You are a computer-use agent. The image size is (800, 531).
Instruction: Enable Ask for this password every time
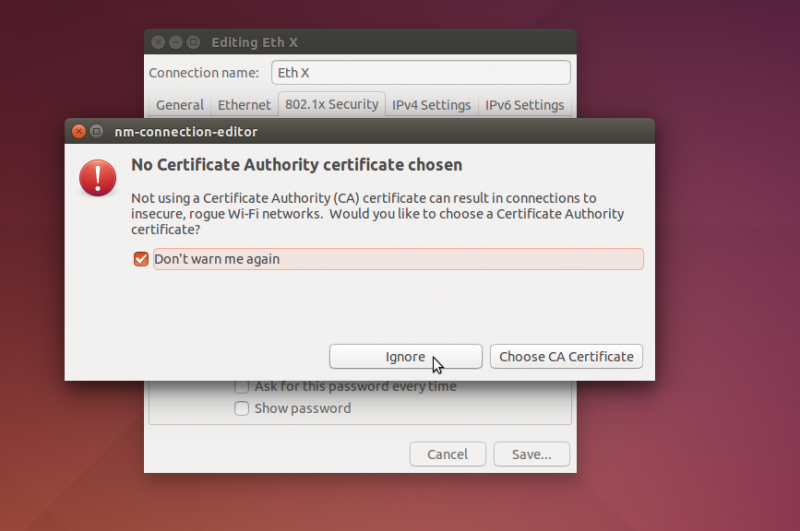point(241,386)
